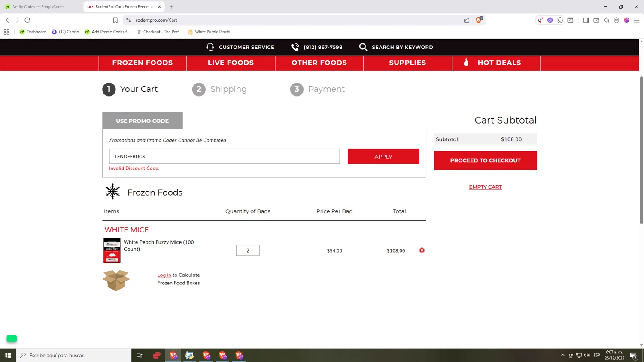Open the notification center icon

tap(633, 355)
